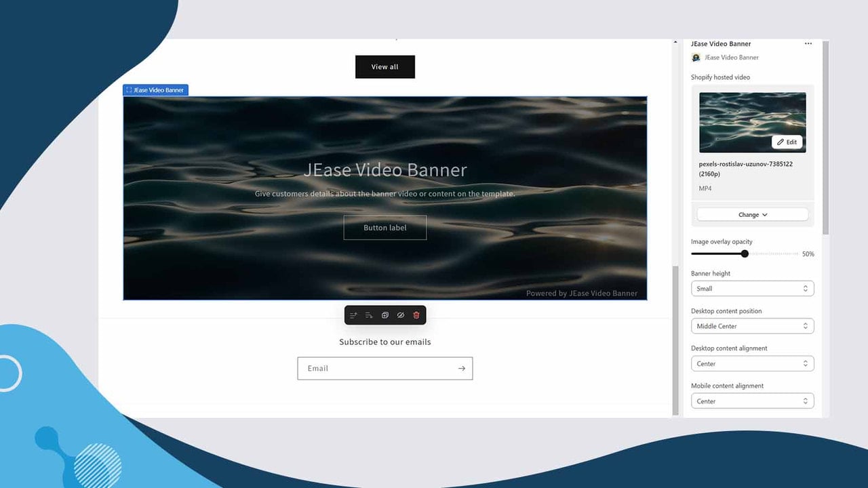Delete the section with the red trash icon
The height and width of the screenshot is (488, 868).
click(416, 315)
